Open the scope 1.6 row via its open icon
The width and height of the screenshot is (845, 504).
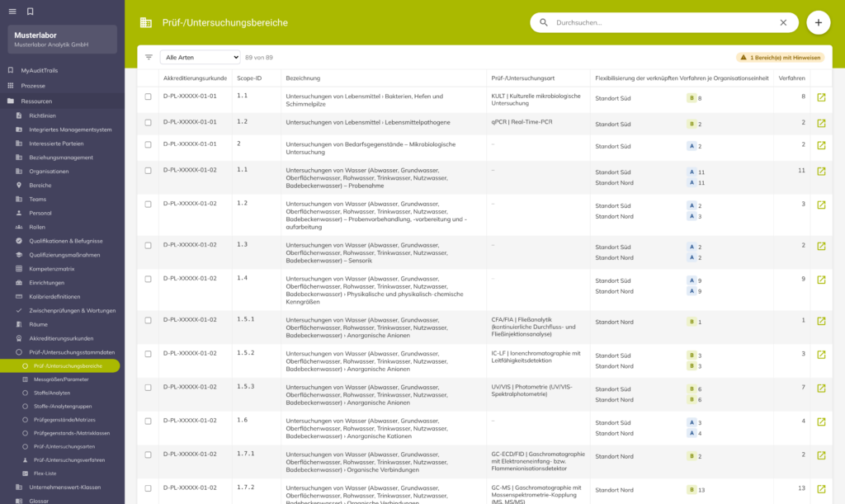[x=821, y=422]
